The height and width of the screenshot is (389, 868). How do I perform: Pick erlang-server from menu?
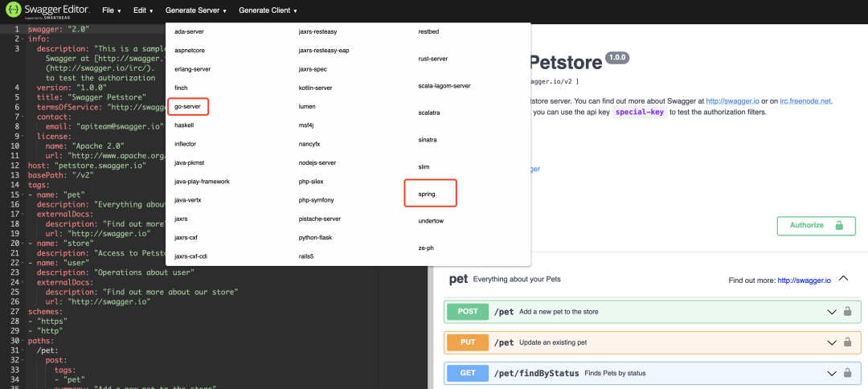pos(192,69)
